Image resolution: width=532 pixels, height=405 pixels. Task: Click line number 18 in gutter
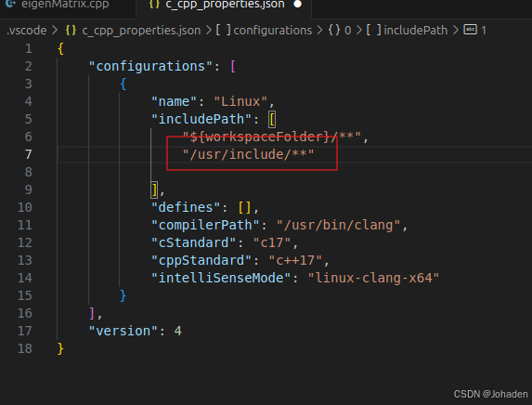[25, 348]
